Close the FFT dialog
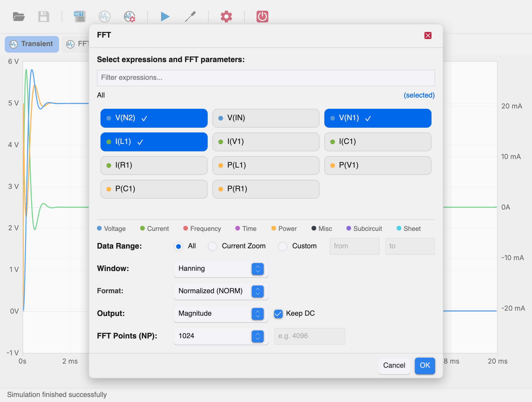 coord(428,35)
